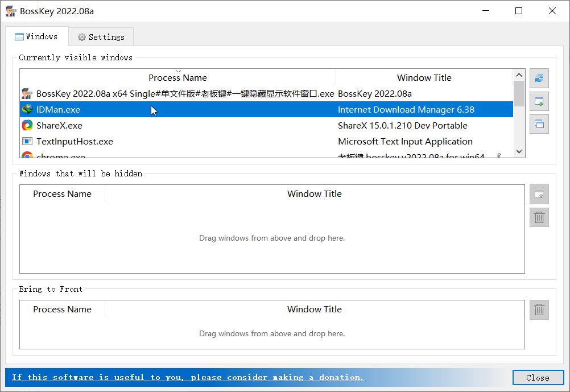Click the scroll up arrow of the windows list
570x392 pixels.
click(519, 75)
